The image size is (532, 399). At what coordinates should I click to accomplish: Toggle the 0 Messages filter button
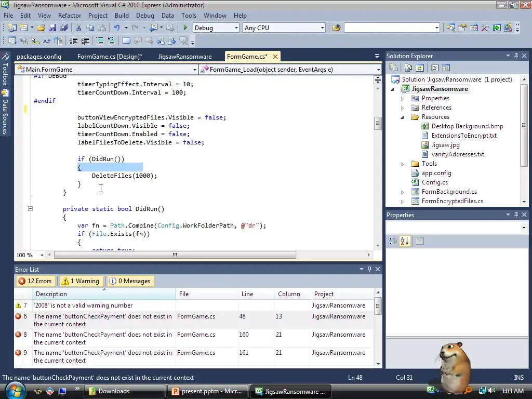[130, 281]
